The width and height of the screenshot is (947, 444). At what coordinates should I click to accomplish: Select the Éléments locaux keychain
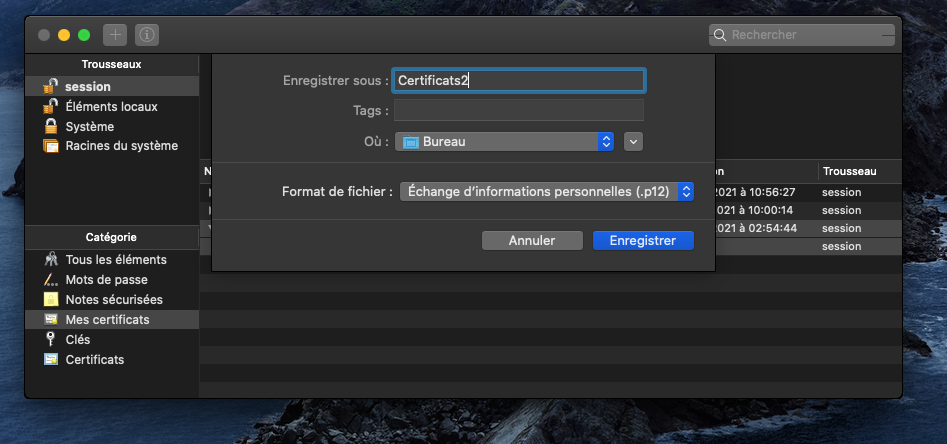click(x=112, y=106)
